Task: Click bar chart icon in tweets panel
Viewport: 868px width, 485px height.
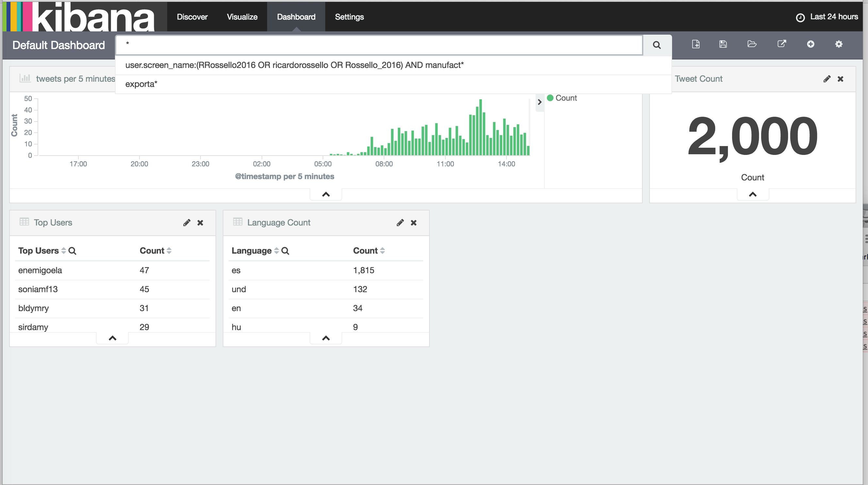Action: click(25, 78)
